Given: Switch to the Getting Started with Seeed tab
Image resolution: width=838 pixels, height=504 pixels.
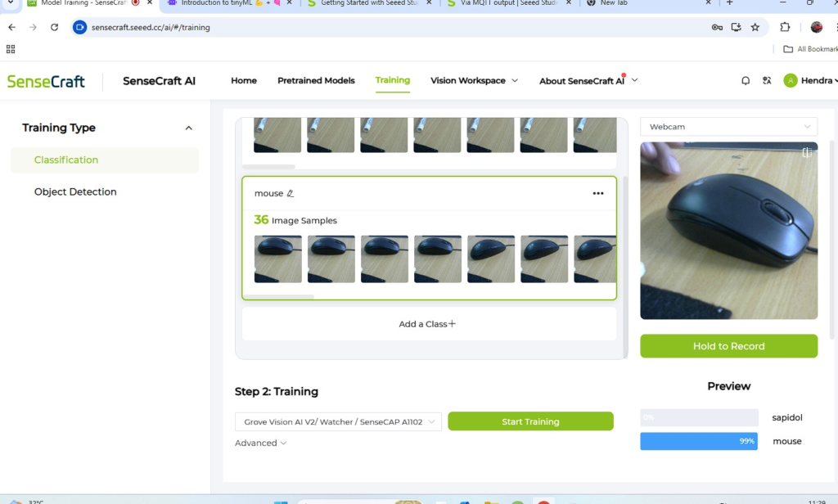Looking at the screenshot, I should click(370, 4).
